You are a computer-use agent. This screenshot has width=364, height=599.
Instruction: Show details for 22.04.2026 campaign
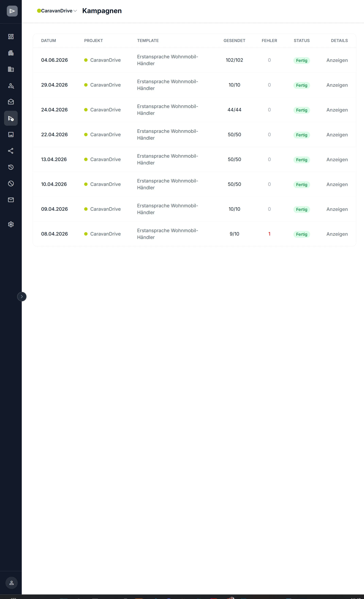tap(337, 135)
